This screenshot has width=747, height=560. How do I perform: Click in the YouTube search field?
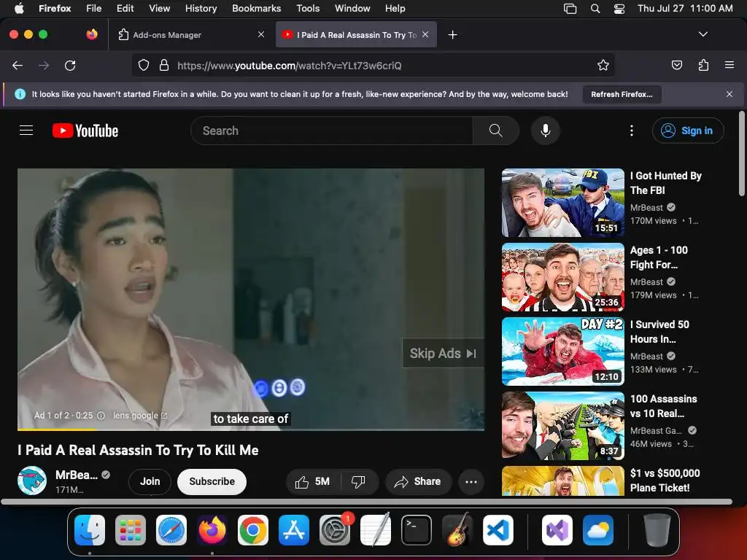pyautogui.click(x=332, y=131)
